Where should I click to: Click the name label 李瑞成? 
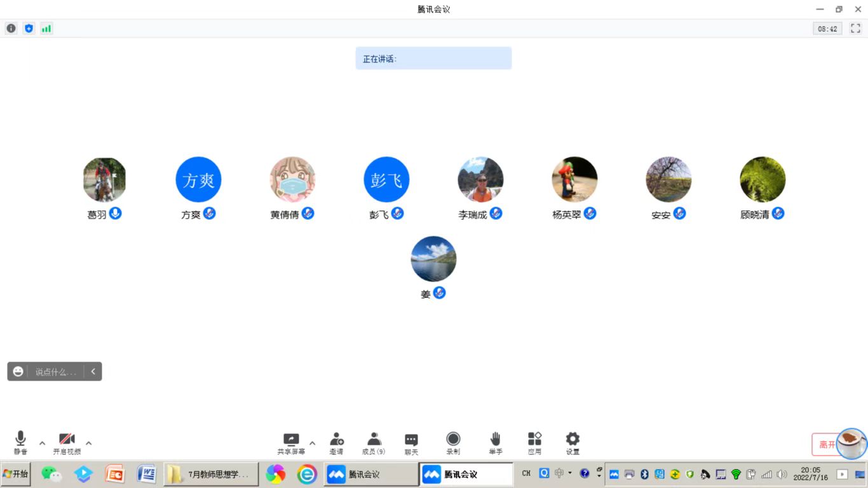tap(473, 215)
